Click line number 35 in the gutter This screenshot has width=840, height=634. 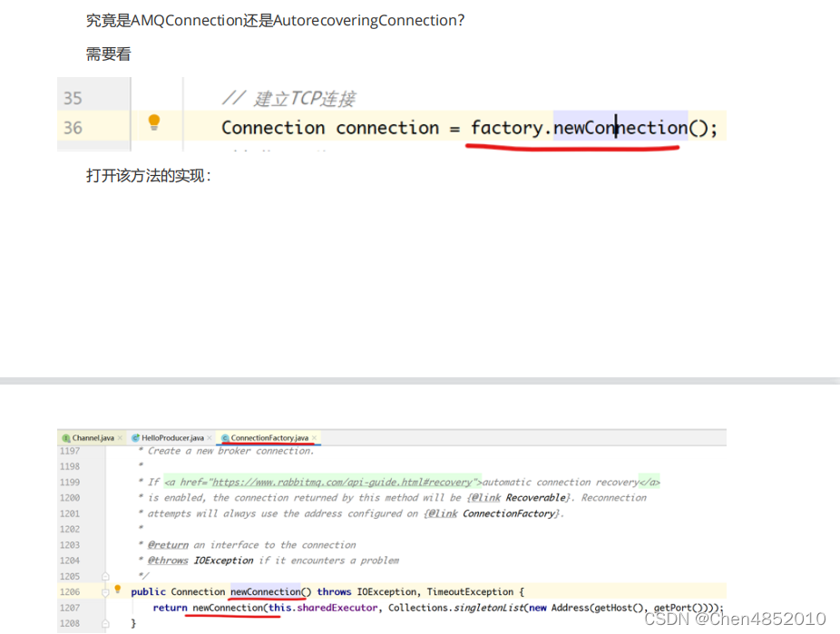(73, 99)
